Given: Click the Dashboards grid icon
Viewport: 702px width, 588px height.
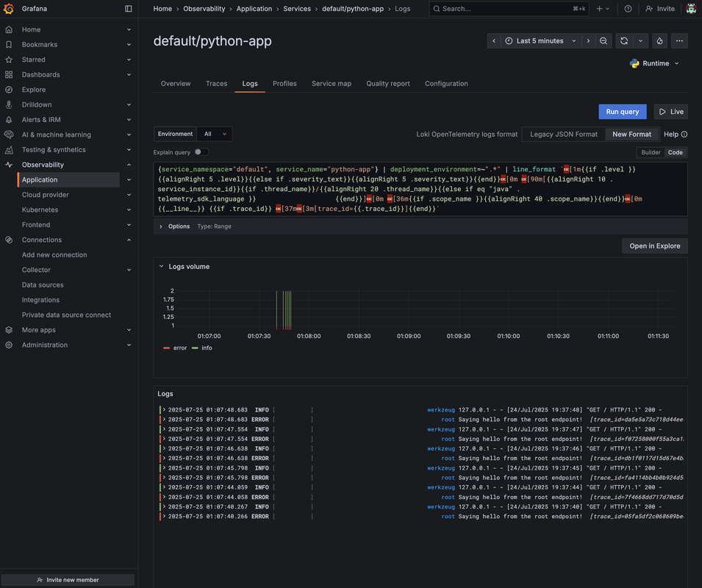Looking at the screenshot, I should [x=9, y=75].
